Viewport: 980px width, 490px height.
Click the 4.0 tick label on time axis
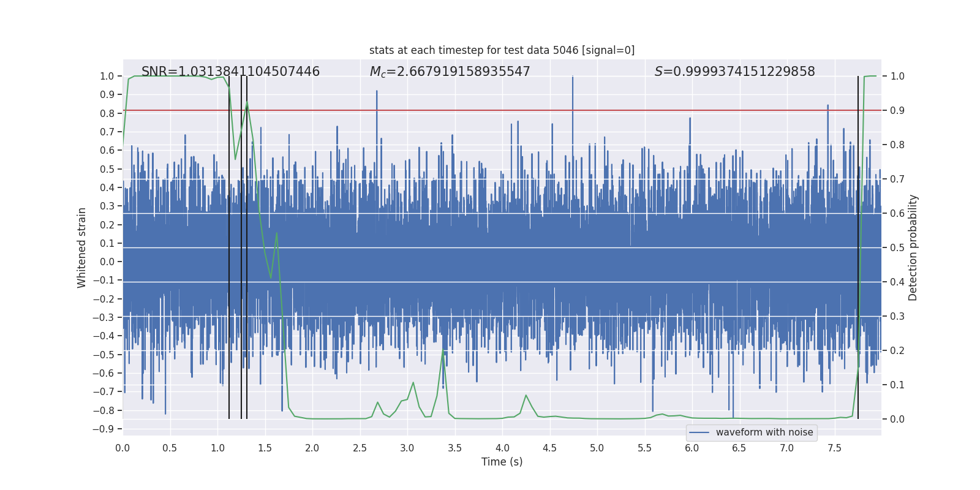pos(502,448)
